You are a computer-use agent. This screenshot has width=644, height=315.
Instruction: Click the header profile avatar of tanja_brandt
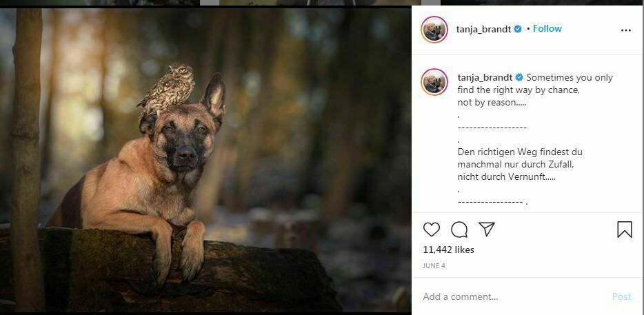(x=434, y=29)
